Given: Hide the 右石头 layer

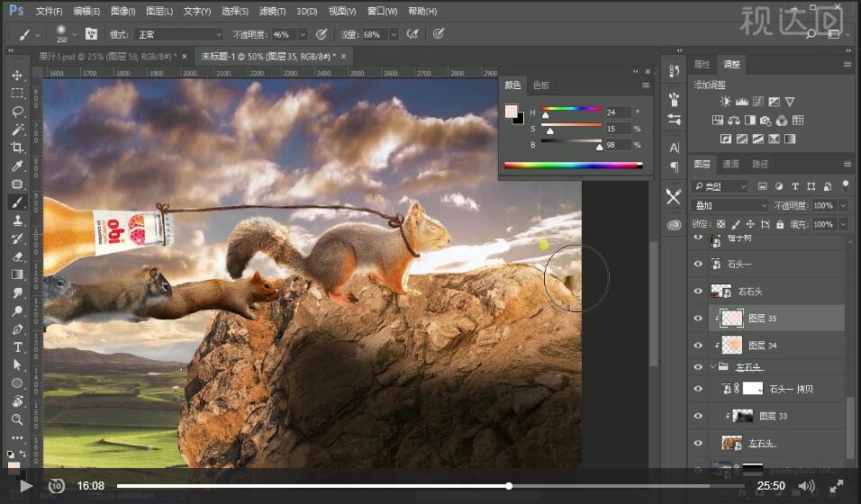Looking at the screenshot, I should 698,291.
